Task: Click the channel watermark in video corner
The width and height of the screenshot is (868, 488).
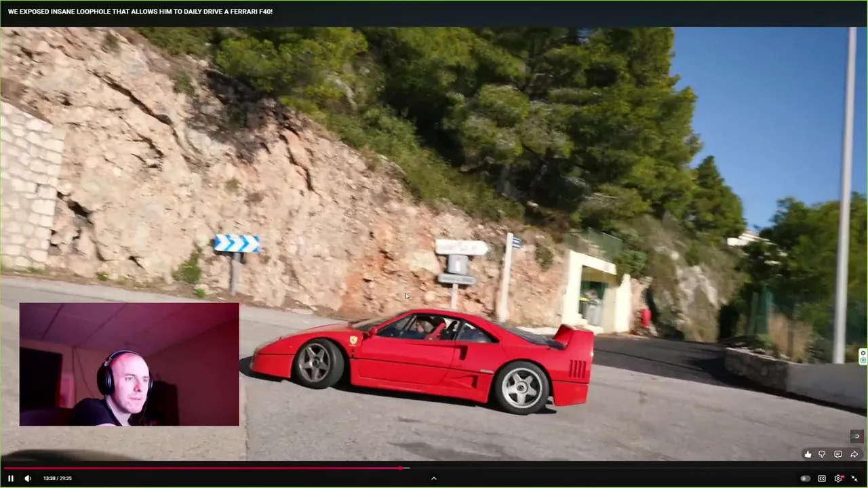Action: point(856,436)
